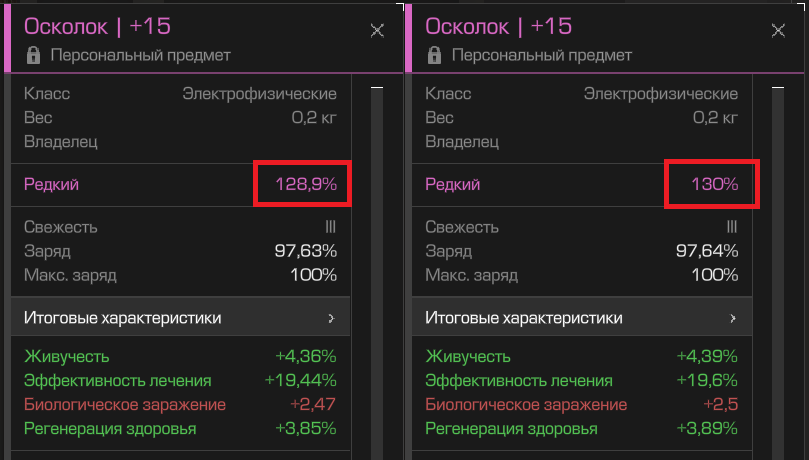Image resolution: width=809 pixels, height=460 pixels.
Task: Click the chevron arrow in right panel
Action: pos(733,318)
